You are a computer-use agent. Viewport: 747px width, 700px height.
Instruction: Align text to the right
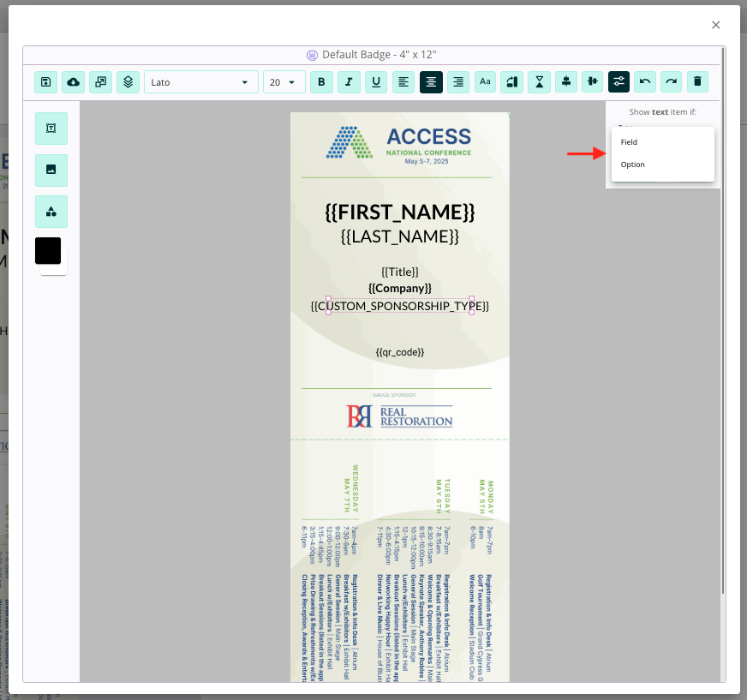(458, 82)
